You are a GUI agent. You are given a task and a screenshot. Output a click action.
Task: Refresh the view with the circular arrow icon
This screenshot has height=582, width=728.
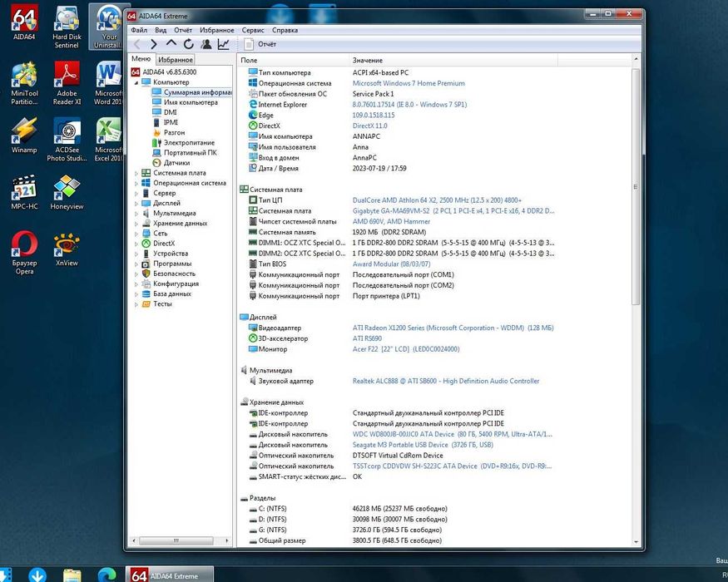tap(189, 44)
